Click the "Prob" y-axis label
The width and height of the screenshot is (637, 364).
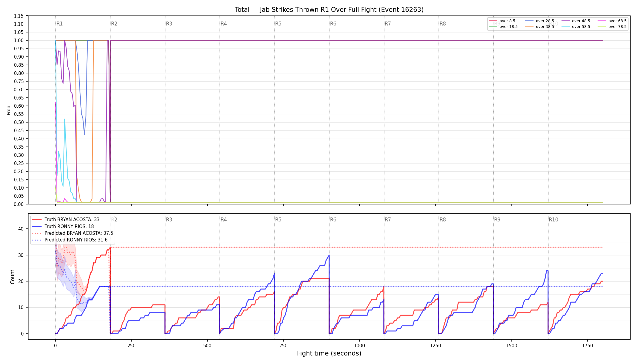(9, 110)
